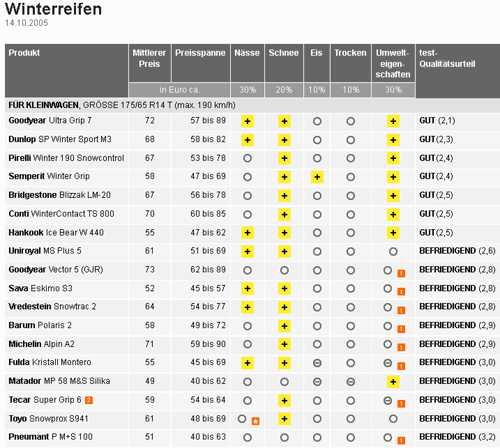Click the Schnee plus icon for Barum Polaris 2
Screen dimensions: 500x448
coord(284,326)
